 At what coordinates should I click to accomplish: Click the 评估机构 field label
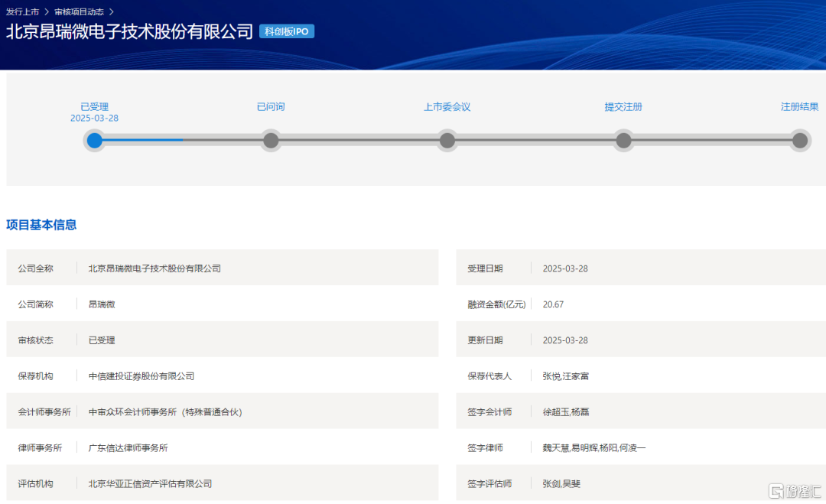(x=36, y=483)
